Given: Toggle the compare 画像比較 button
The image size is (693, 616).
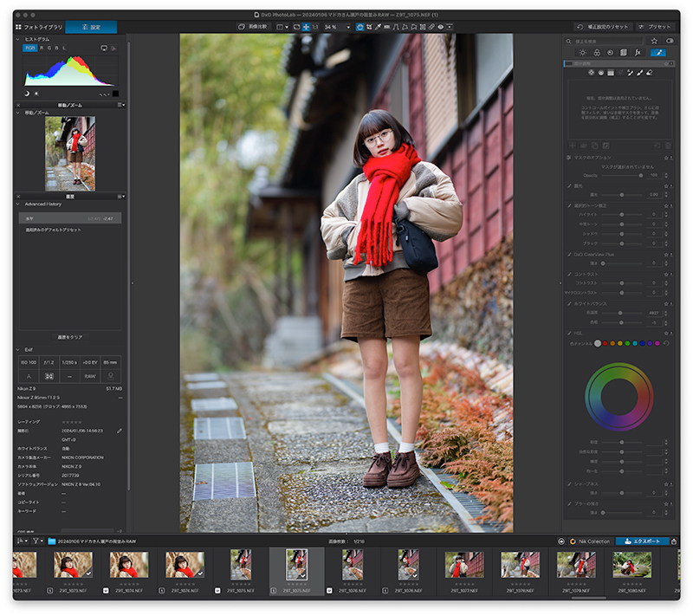Looking at the screenshot, I should click(x=253, y=27).
